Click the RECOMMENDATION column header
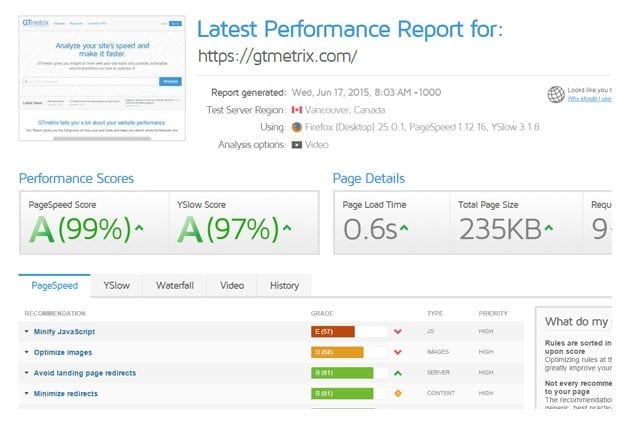The image size is (640, 426). pos(55,313)
